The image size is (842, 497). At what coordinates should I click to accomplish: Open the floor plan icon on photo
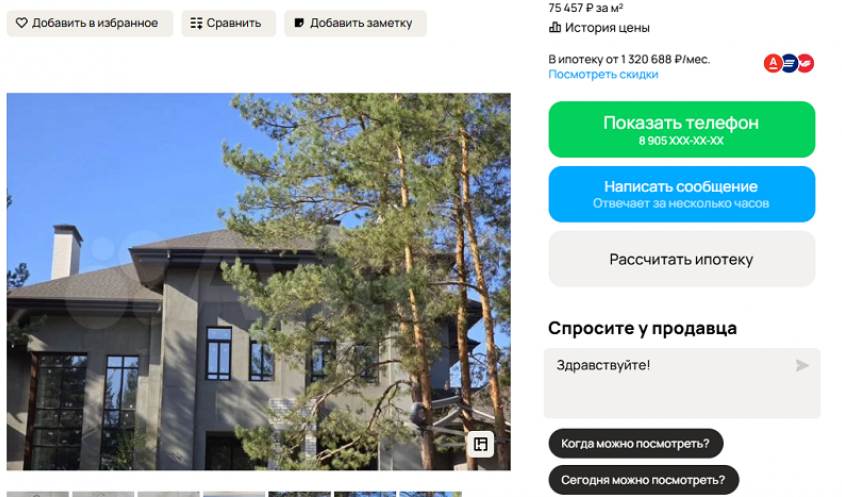(480, 444)
